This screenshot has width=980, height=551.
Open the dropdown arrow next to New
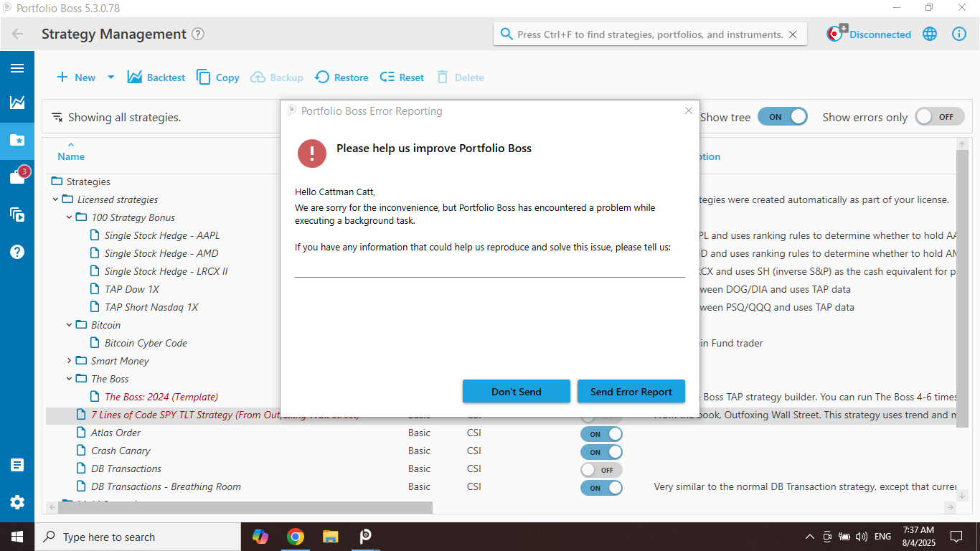pyautogui.click(x=110, y=77)
